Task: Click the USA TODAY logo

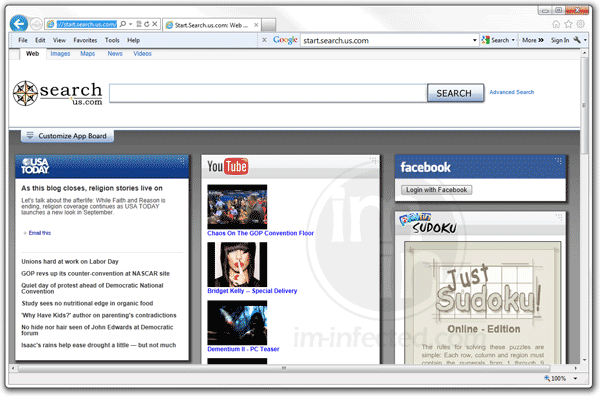Action: (35, 166)
